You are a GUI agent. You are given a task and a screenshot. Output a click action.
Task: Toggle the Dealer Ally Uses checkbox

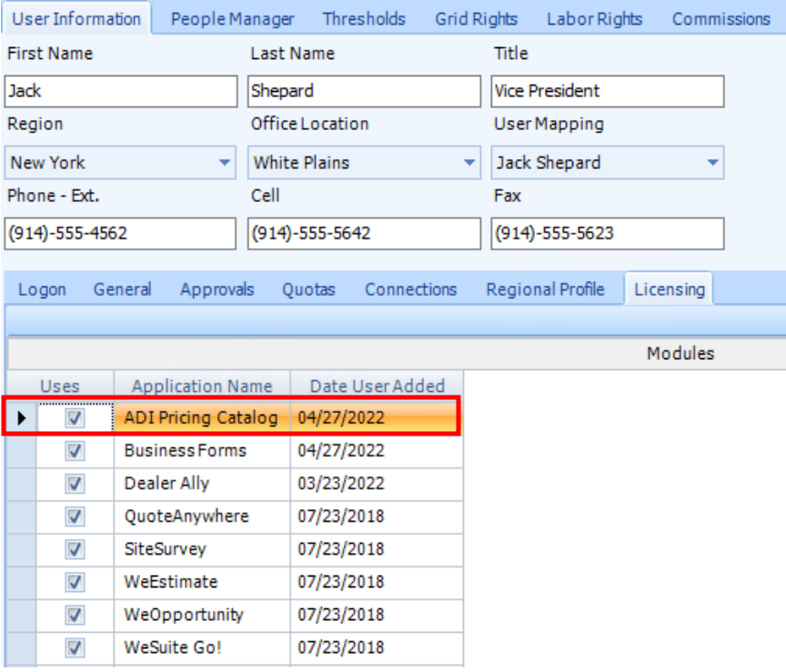[x=75, y=484]
